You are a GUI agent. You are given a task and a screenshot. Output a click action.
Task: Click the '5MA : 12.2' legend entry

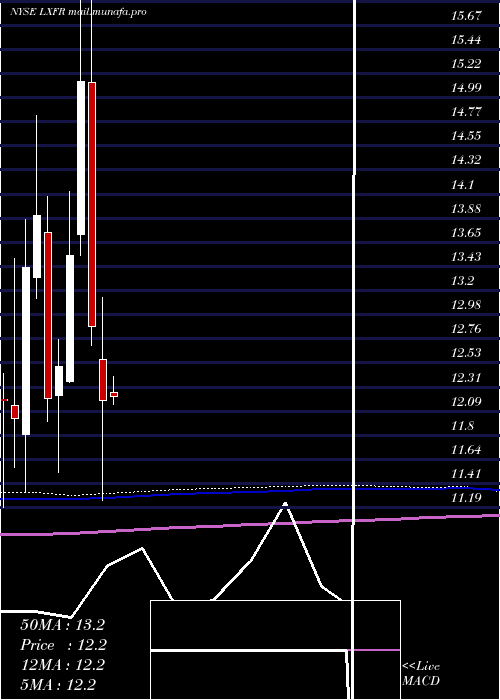[58, 684]
